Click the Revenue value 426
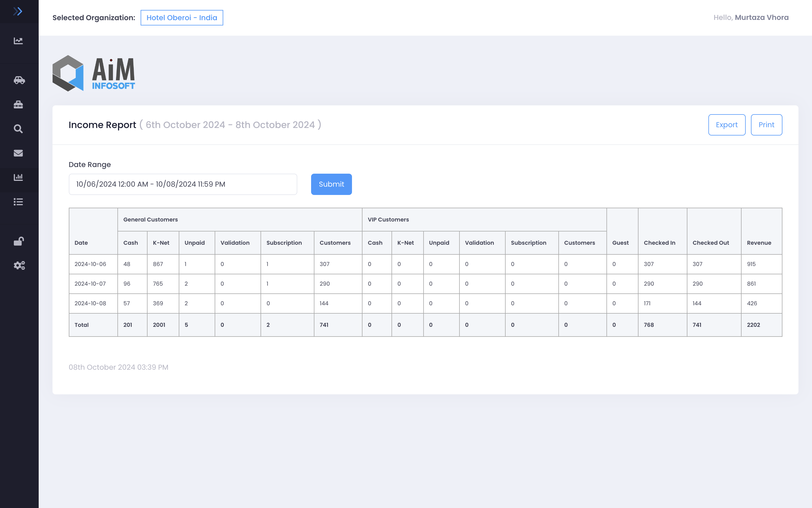This screenshot has width=812, height=508. tap(752, 303)
